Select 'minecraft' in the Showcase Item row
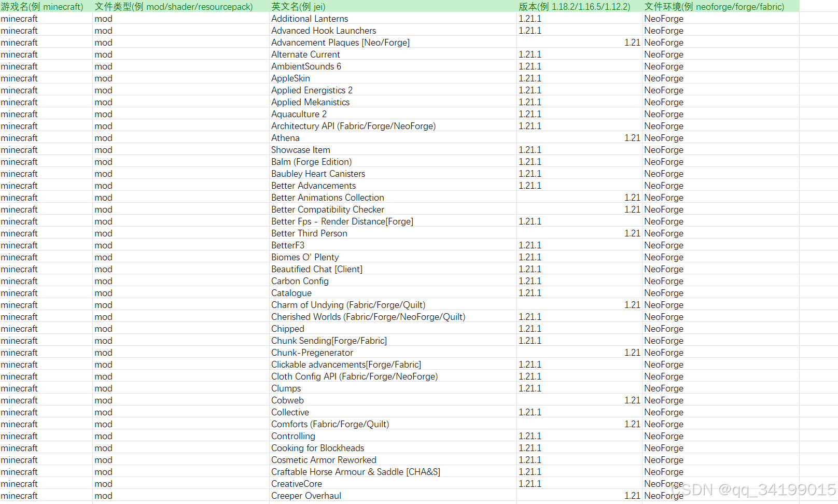The width and height of the screenshot is (838, 504). [x=46, y=150]
